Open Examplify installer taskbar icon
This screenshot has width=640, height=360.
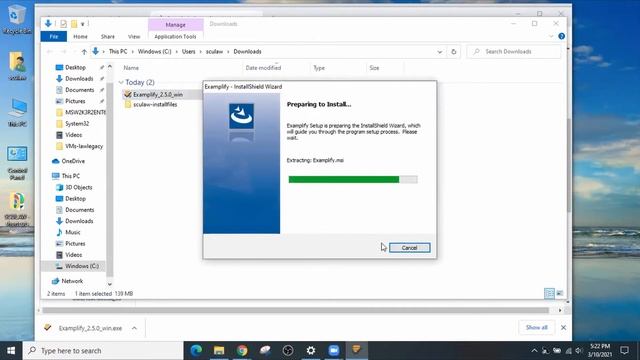point(356,351)
